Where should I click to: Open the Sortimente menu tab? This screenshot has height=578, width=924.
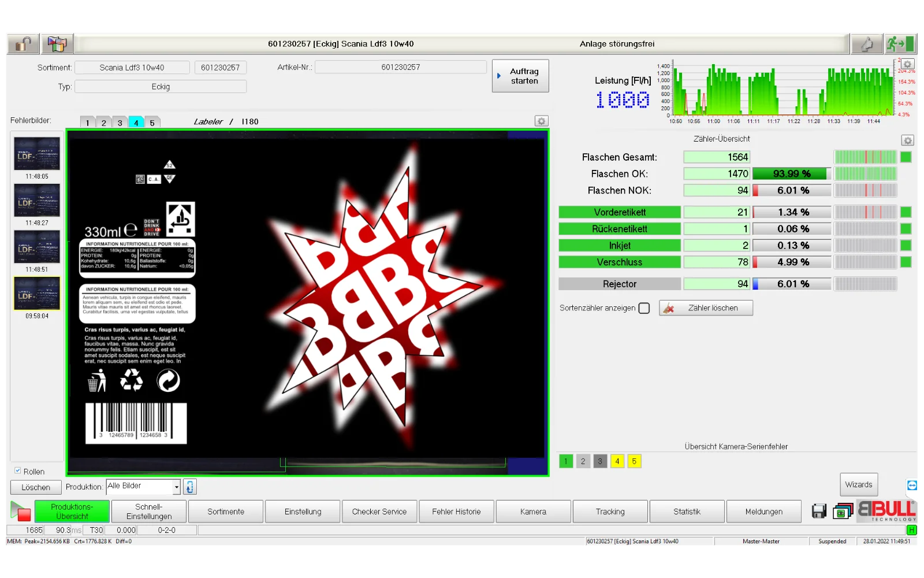[x=226, y=512]
